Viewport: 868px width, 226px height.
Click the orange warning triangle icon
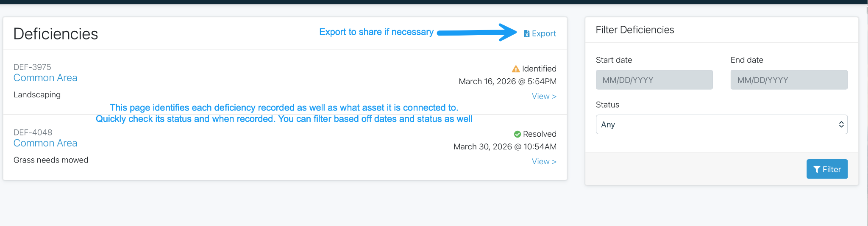(x=516, y=69)
